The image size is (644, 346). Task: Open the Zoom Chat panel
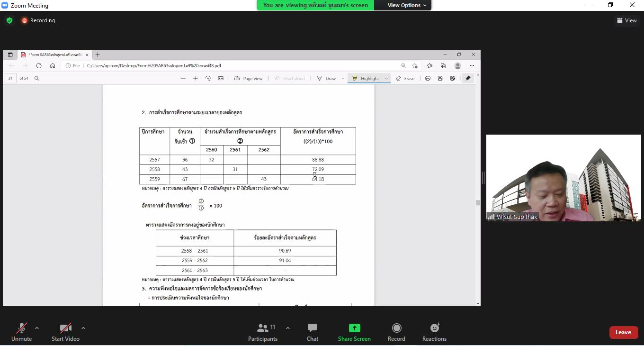click(313, 332)
